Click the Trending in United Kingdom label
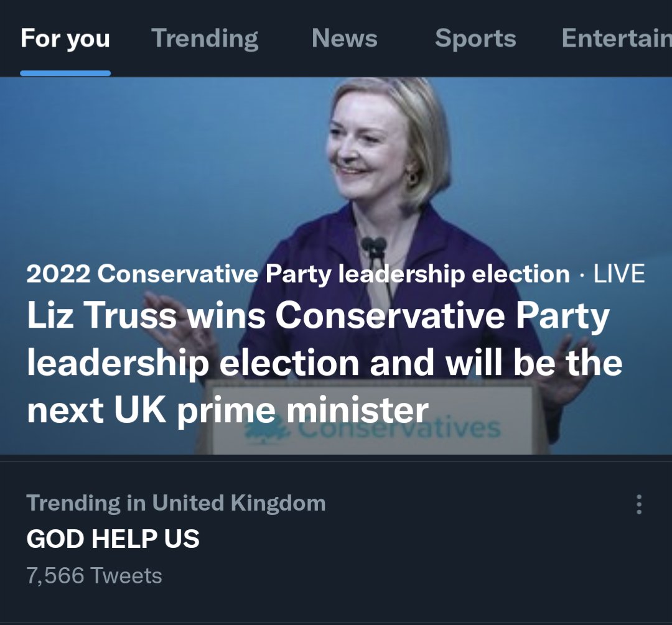 [x=176, y=503]
